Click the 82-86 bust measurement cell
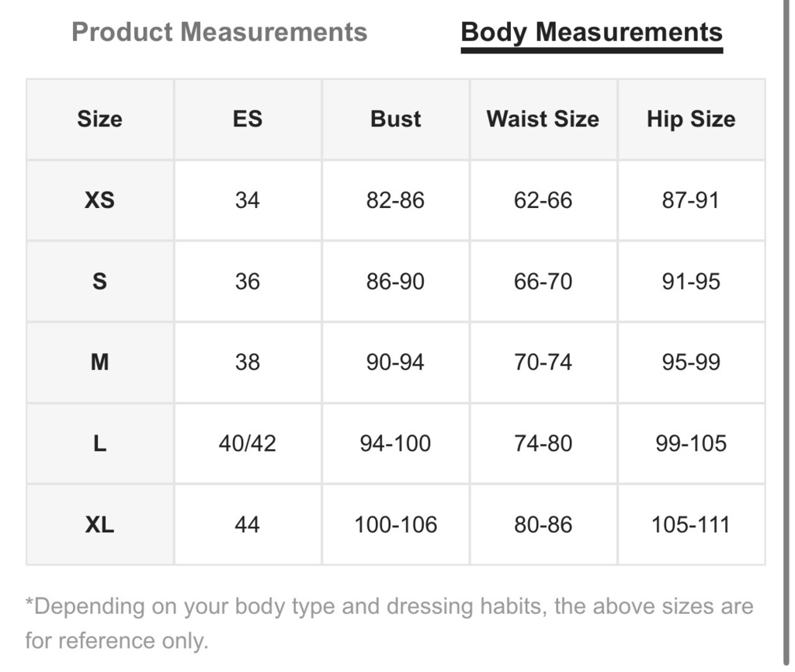 (395, 200)
